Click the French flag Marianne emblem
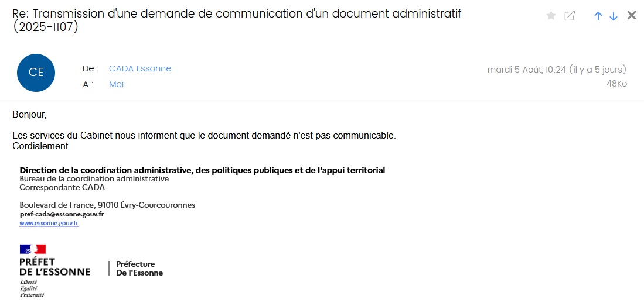 tap(33, 249)
